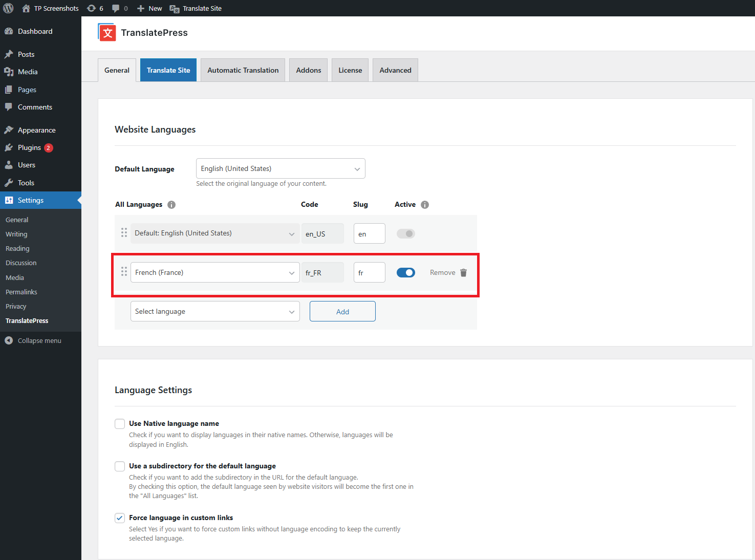Click the trash icon to remove French

pos(463,273)
